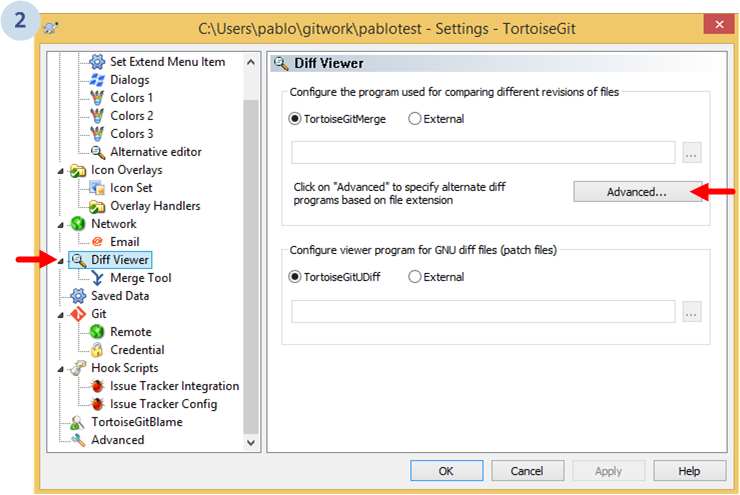Click the external diff program path field

pos(483,152)
